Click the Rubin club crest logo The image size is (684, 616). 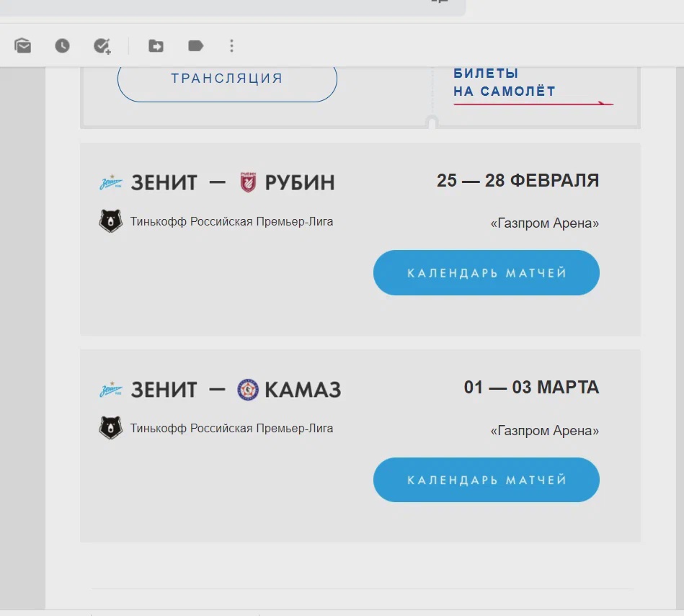pyautogui.click(x=248, y=182)
